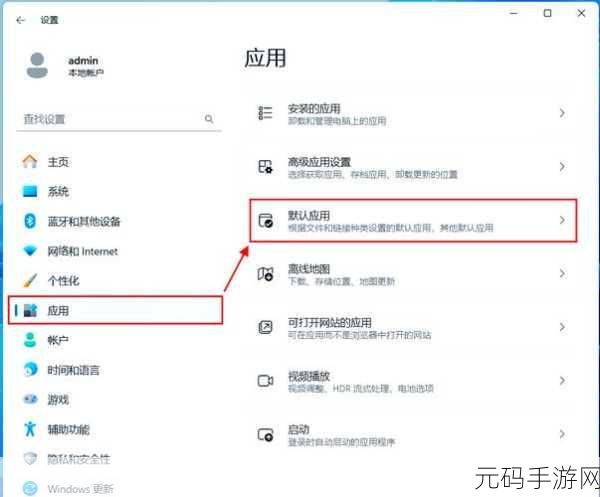Click the 应用 sidebar icon

(30, 310)
